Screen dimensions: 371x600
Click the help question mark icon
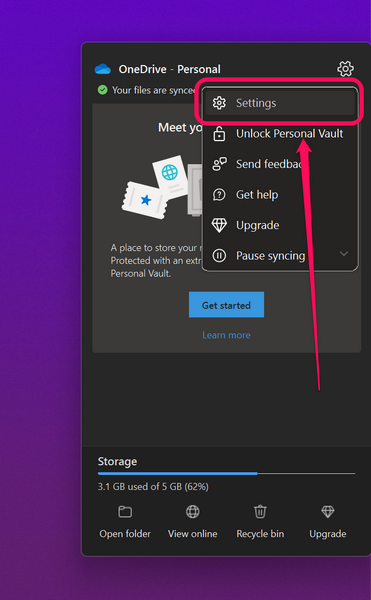(x=219, y=195)
